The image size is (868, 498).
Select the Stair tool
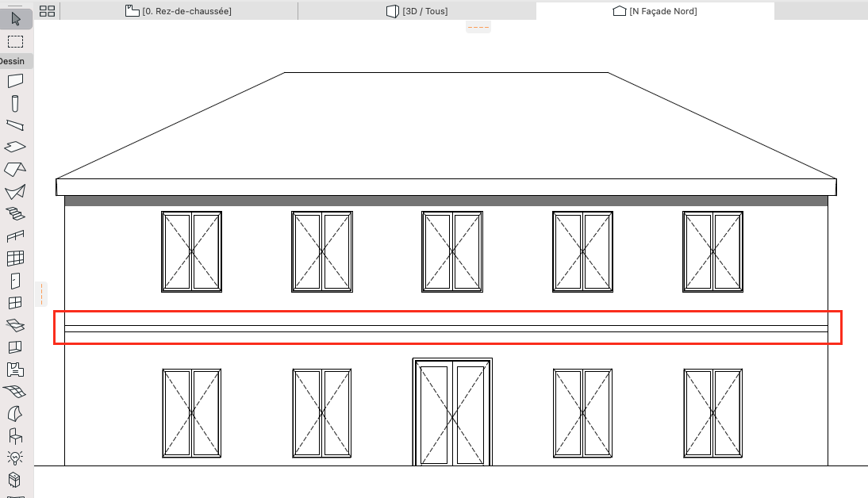click(x=16, y=213)
